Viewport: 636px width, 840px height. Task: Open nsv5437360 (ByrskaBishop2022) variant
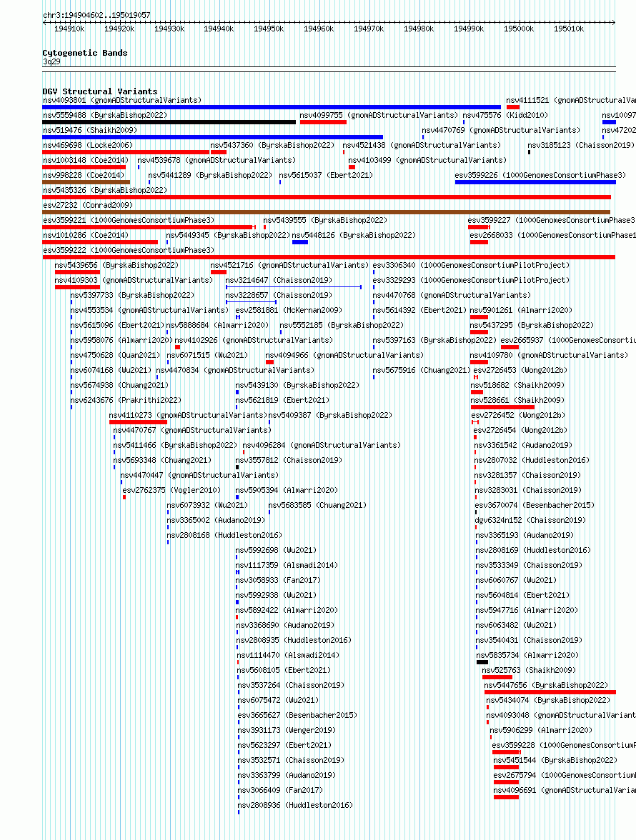point(272,145)
